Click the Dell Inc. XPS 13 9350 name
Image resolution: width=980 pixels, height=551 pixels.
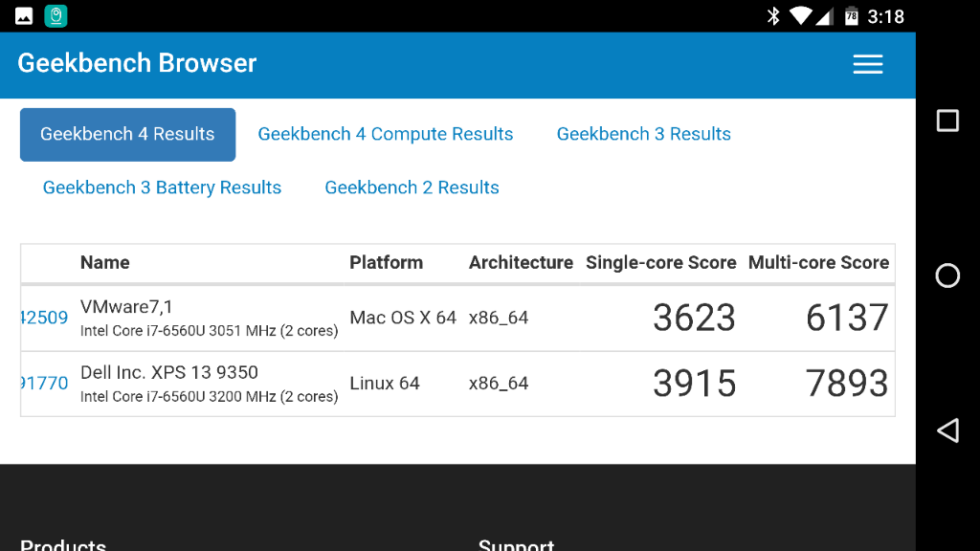168,372
